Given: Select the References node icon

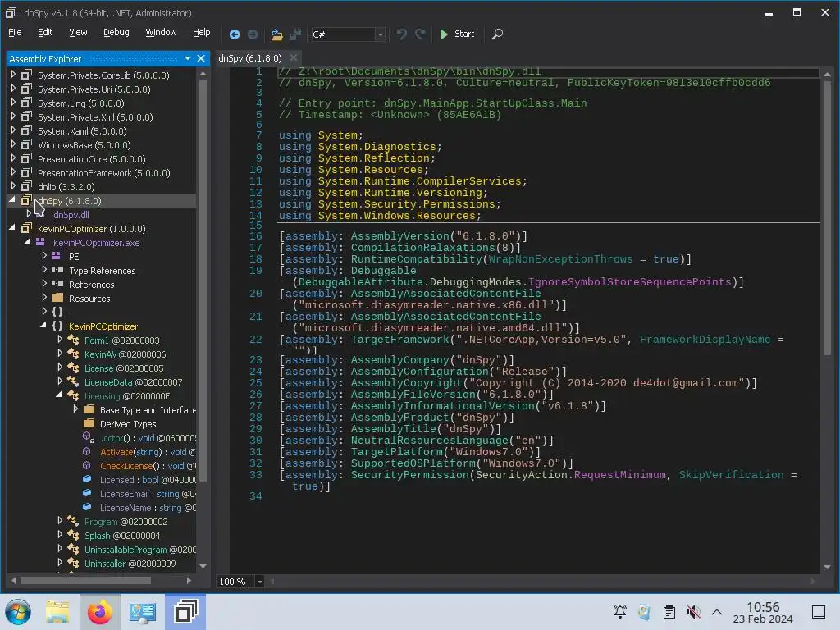Looking at the screenshot, I should coord(57,284).
